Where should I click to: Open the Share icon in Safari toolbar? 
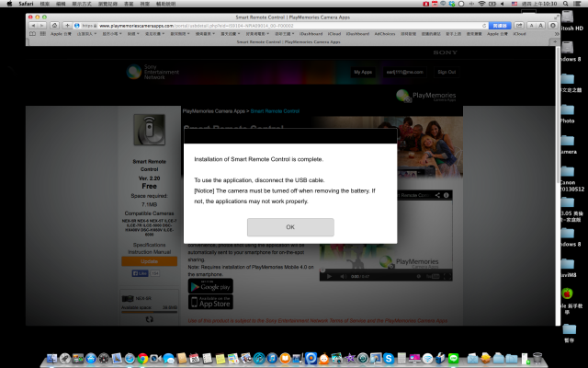[x=519, y=26]
